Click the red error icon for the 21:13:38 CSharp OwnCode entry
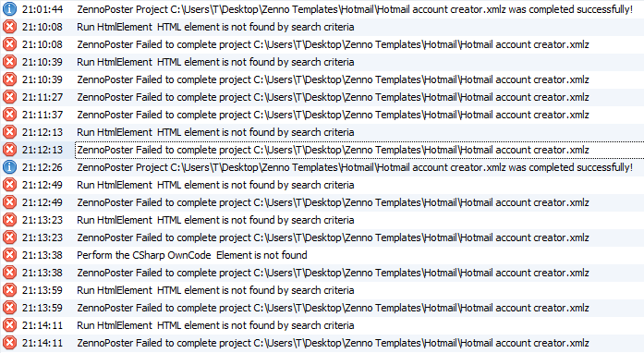This screenshot has height=353, width=644. pyautogui.click(x=9, y=255)
